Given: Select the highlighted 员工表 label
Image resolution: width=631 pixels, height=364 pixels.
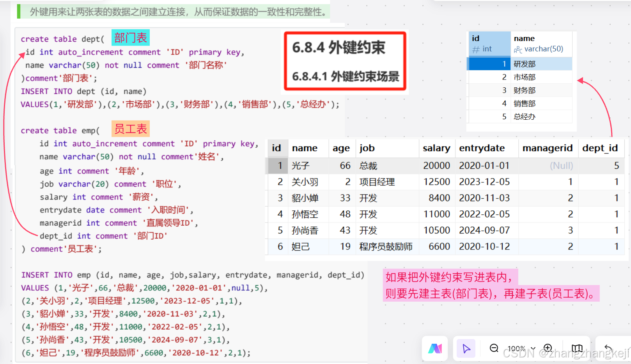Looking at the screenshot, I should click(x=130, y=129).
